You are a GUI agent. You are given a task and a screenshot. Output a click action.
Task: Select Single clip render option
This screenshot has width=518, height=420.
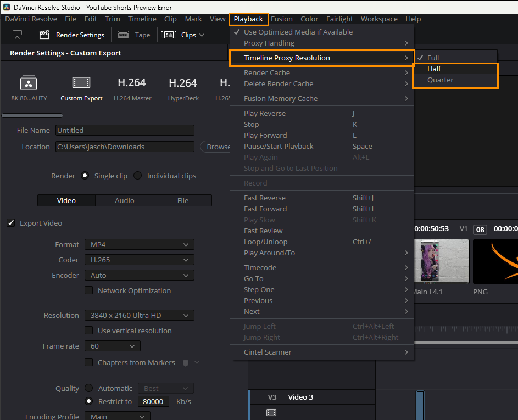click(85, 176)
